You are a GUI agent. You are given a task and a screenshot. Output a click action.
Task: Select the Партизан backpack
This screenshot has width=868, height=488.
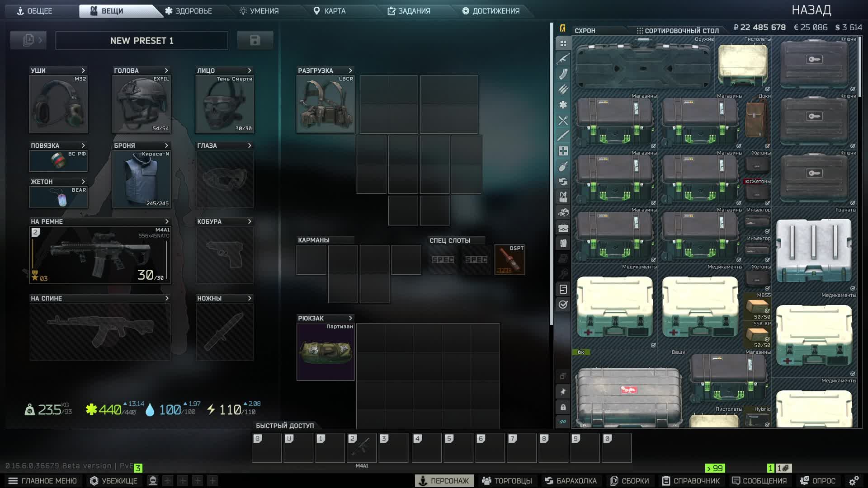325,352
